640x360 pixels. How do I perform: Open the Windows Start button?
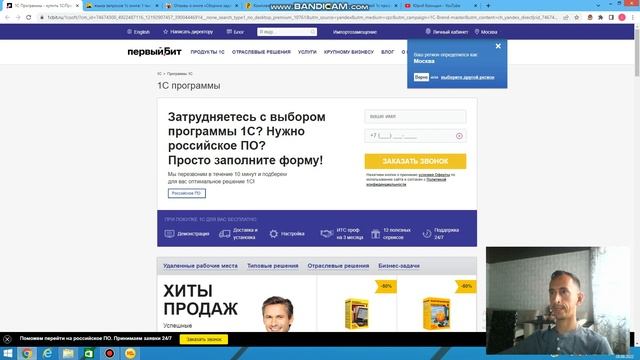7,353
